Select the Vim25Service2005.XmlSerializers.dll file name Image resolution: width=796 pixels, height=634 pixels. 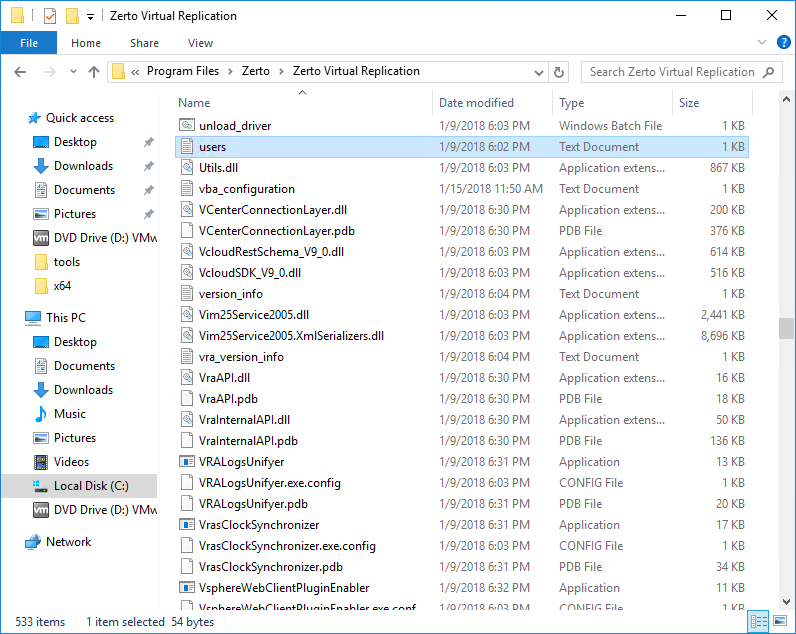tap(291, 336)
